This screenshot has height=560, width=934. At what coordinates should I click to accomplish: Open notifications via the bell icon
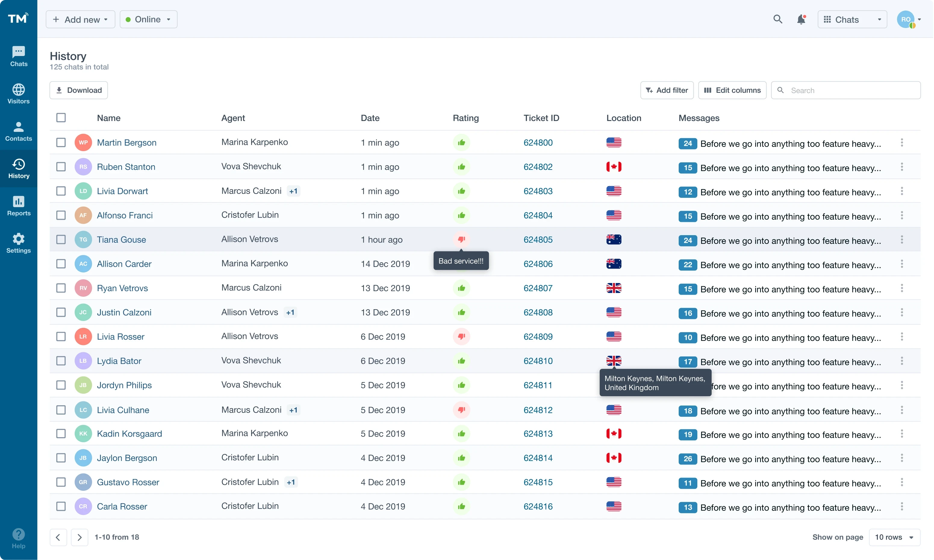pos(801,19)
